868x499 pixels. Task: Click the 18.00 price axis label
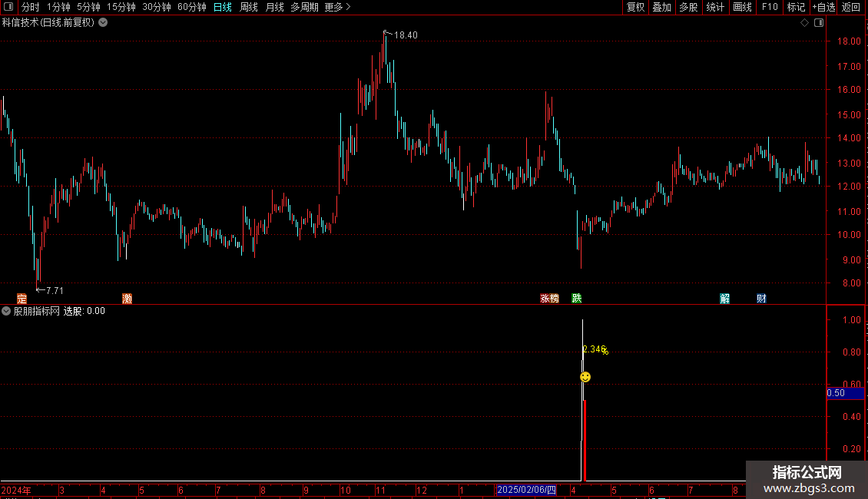tap(849, 41)
